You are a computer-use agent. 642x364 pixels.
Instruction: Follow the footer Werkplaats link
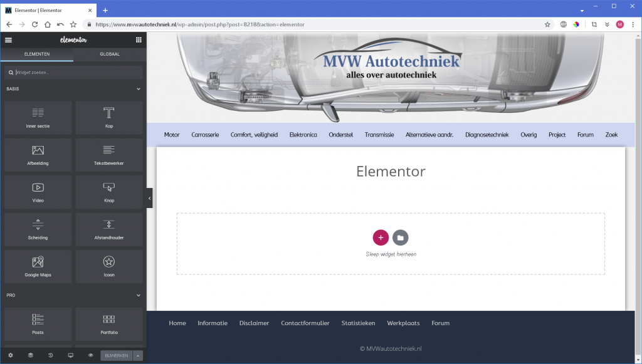[x=403, y=323]
